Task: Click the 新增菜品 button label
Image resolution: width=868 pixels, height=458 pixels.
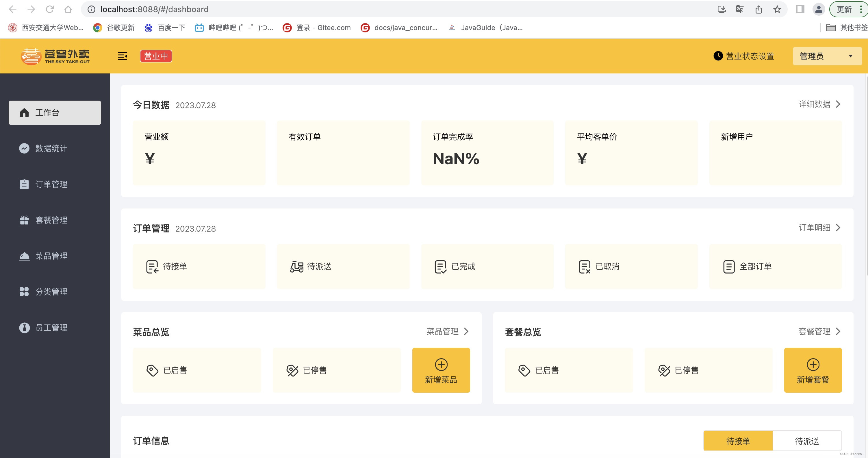Action: pos(441,380)
